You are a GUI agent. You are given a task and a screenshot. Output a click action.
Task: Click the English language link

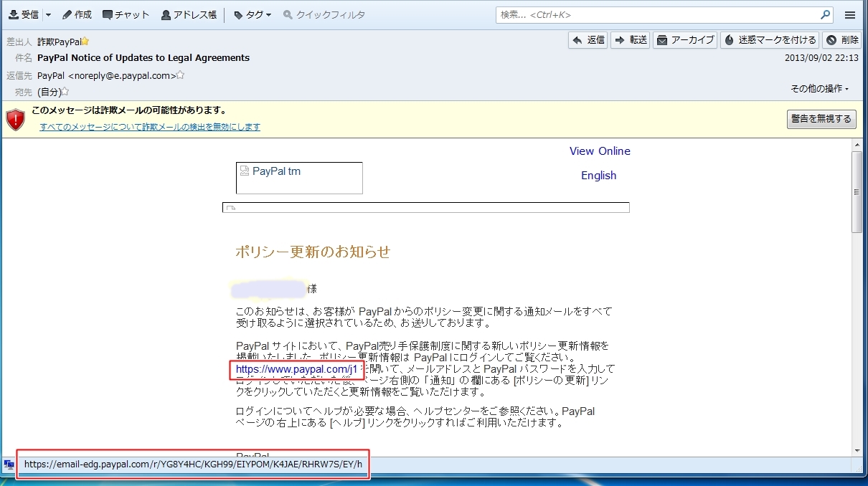(x=598, y=176)
